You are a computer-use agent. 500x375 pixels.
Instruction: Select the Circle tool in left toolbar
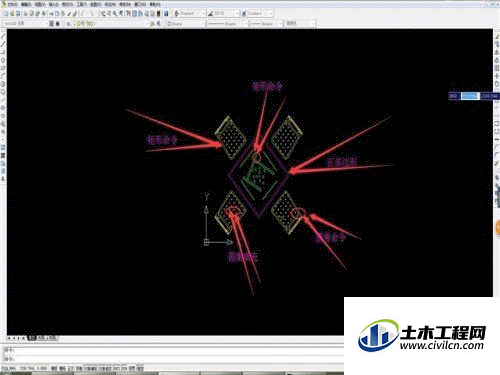pos(3,60)
